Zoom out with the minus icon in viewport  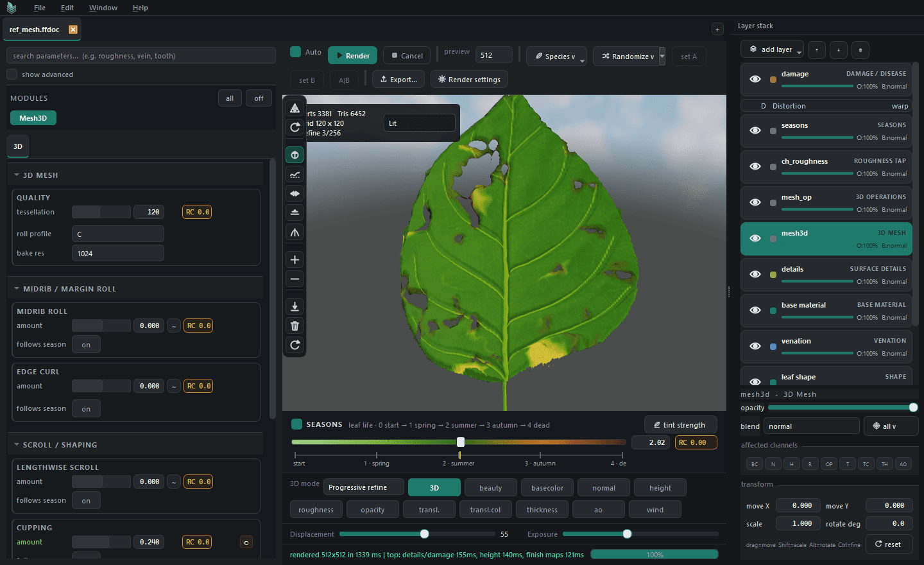click(295, 279)
